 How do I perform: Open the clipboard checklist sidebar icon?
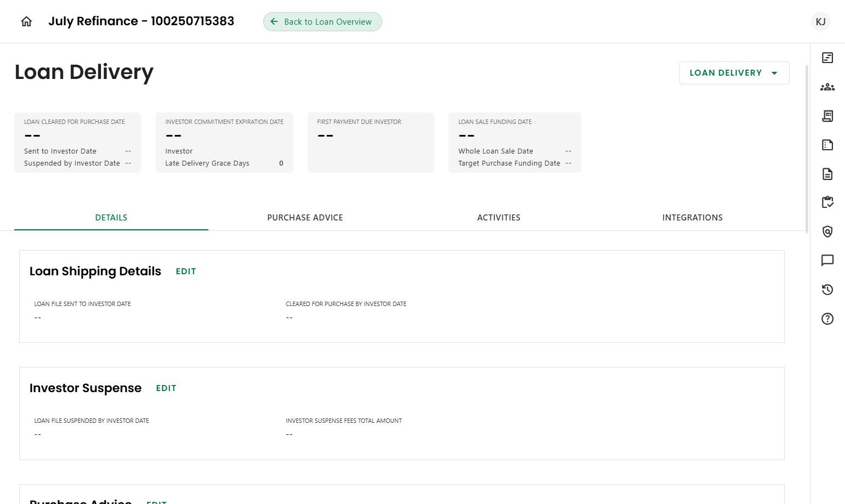[x=827, y=202]
